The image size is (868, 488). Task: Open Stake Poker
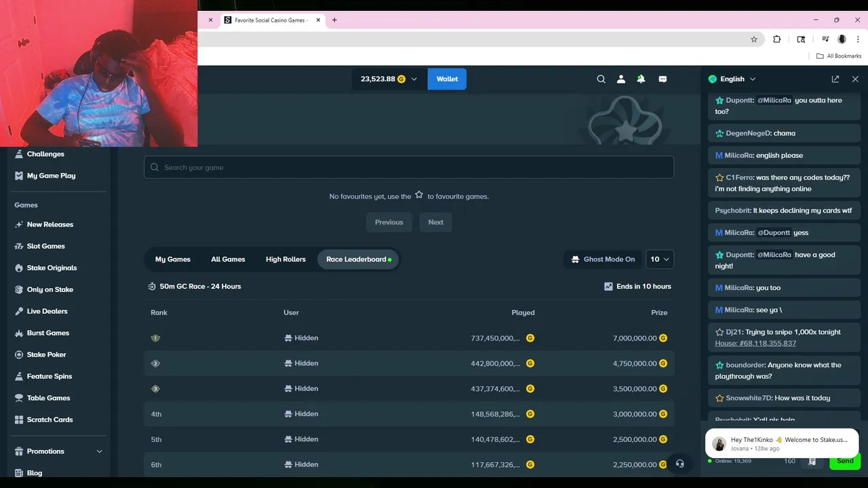coord(46,354)
